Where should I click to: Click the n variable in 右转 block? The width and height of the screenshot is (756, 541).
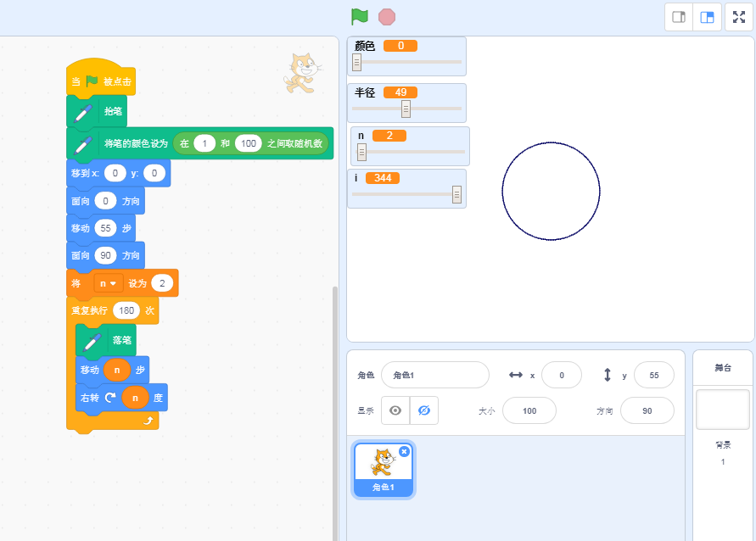click(135, 398)
